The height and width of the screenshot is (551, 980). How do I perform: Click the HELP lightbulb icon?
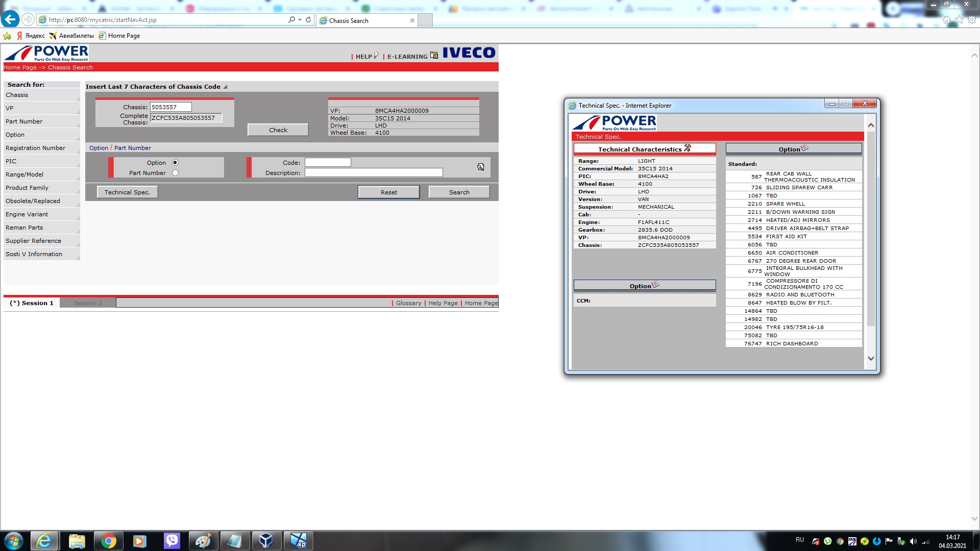tap(376, 55)
